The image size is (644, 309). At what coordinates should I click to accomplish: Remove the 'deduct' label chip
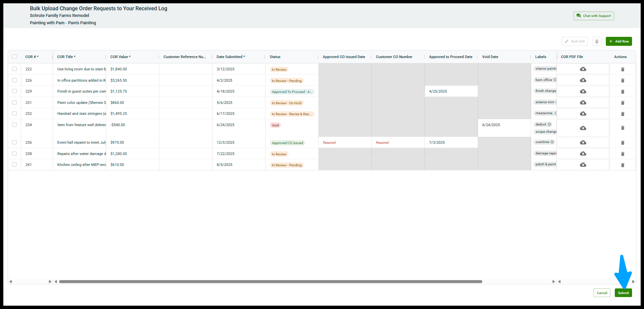549,124
